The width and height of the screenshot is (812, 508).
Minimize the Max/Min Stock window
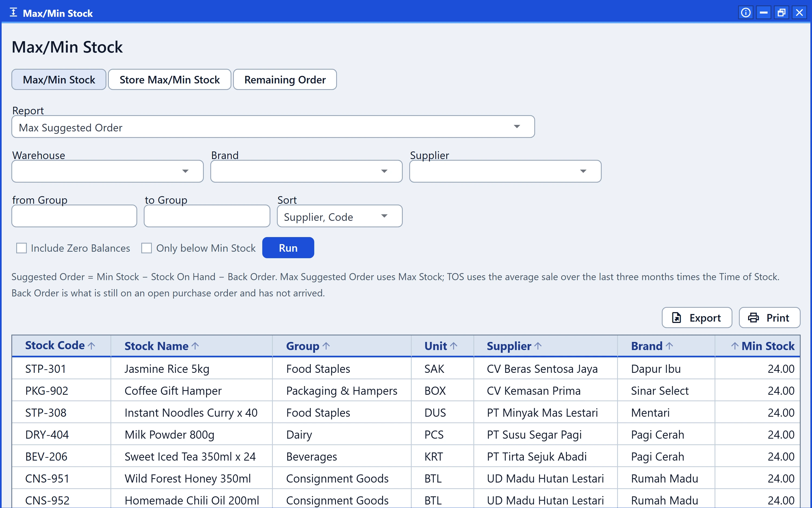764,13
